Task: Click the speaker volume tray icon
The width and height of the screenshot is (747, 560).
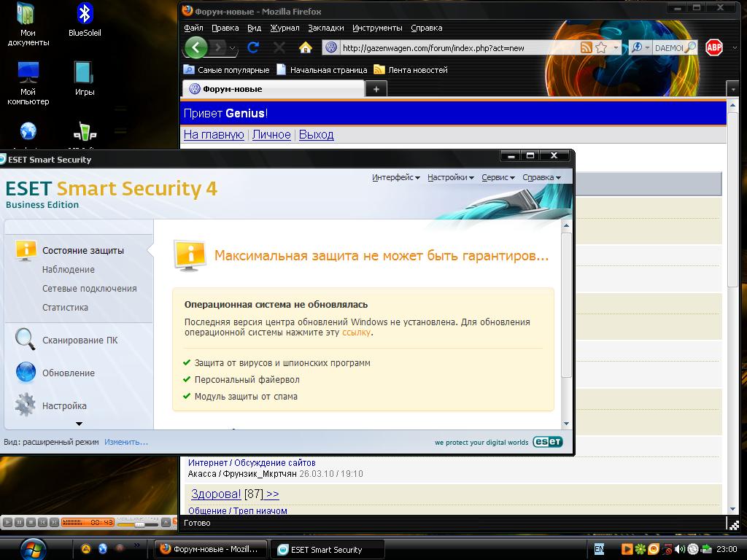Action: point(680,549)
